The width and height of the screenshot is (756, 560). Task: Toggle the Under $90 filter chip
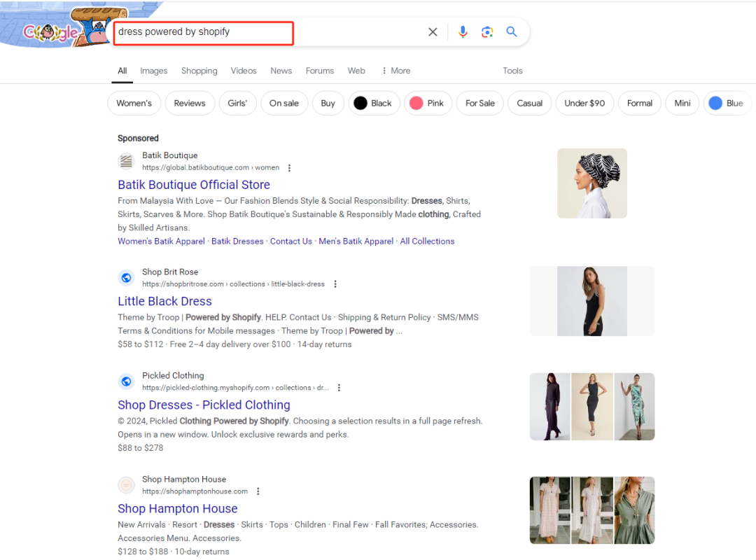point(584,103)
